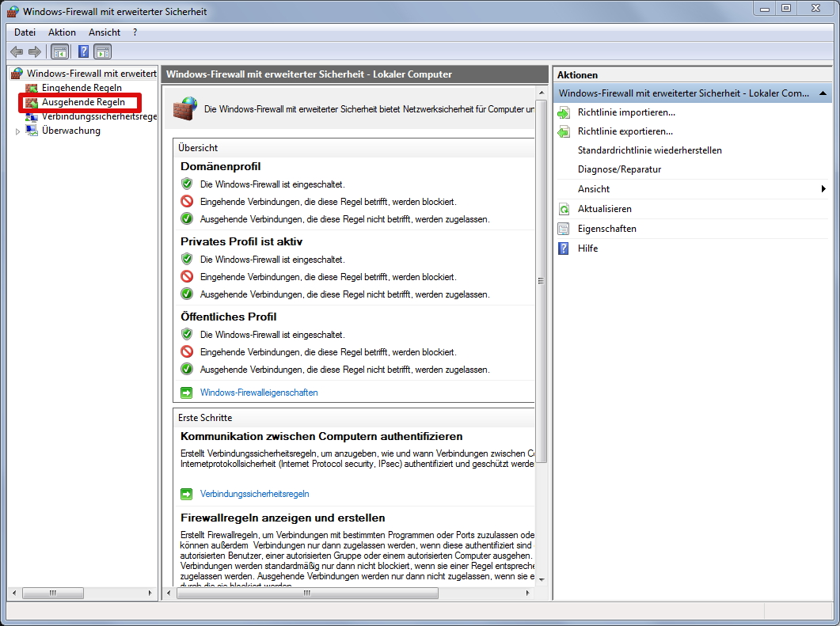Select the Windows-Firewall root tree node
The height and width of the screenshot is (626, 840).
coord(92,74)
